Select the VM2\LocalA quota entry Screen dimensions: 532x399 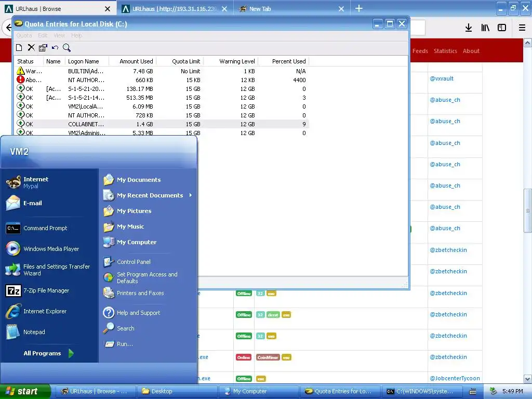tap(162, 107)
